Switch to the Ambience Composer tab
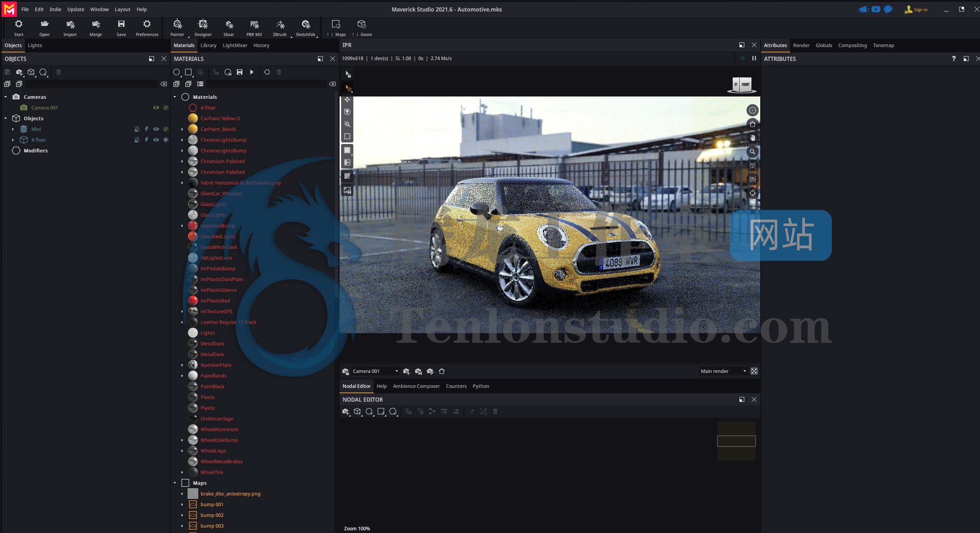This screenshot has width=980, height=533. [416, 386]
